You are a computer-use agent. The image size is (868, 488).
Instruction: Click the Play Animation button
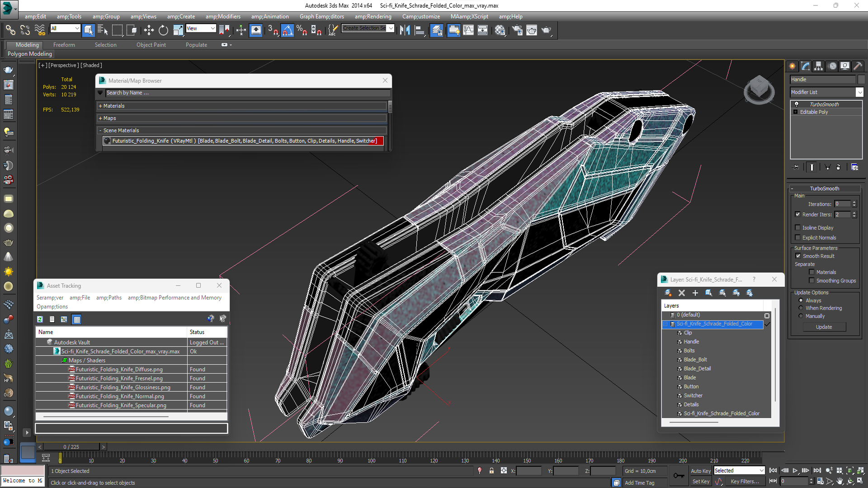pyautogui.click(x=795, y=470)
